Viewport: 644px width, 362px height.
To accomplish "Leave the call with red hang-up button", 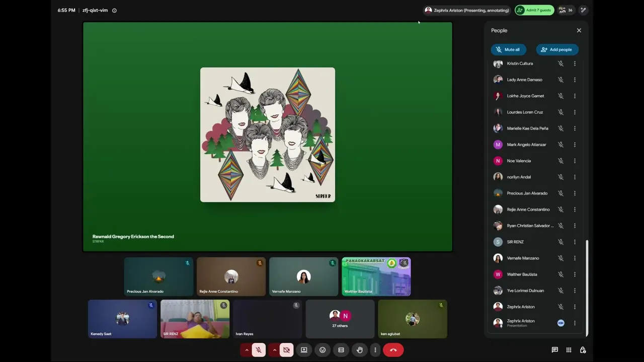I will click(x=393, y=350).
